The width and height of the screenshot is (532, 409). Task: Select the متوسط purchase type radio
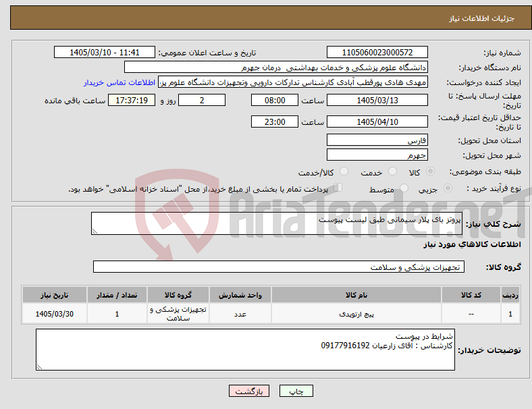[x=404, y=188]
